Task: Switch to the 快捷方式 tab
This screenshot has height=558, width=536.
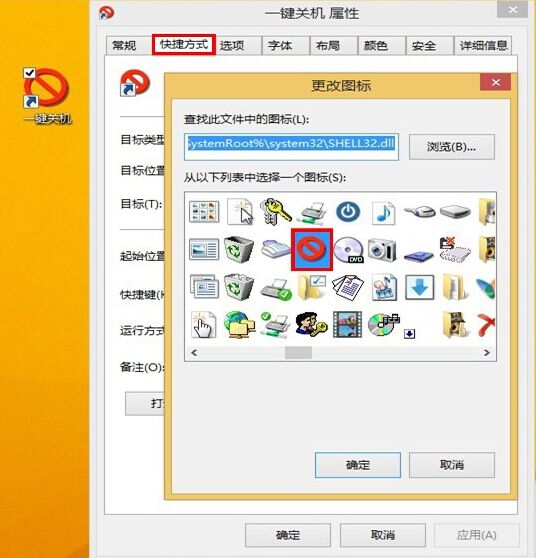Action: [184, 44]
